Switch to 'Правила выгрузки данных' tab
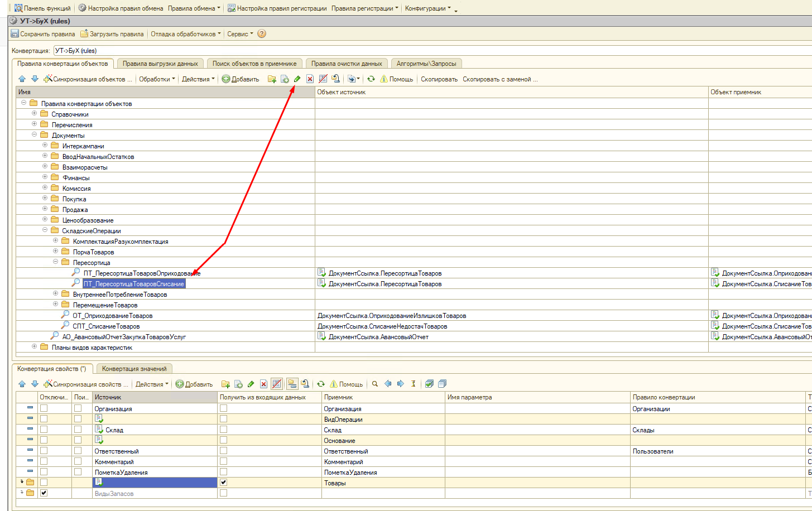 160,64
